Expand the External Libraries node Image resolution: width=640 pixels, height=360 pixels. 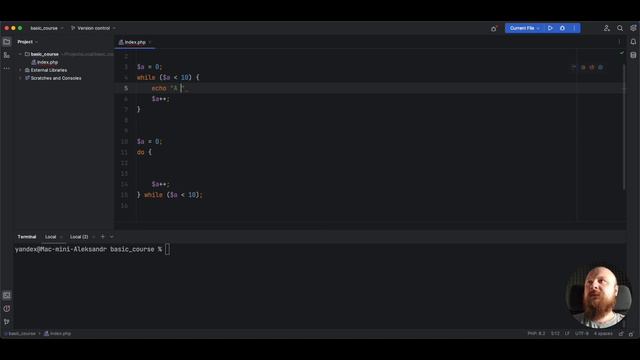tap(20, 70)
